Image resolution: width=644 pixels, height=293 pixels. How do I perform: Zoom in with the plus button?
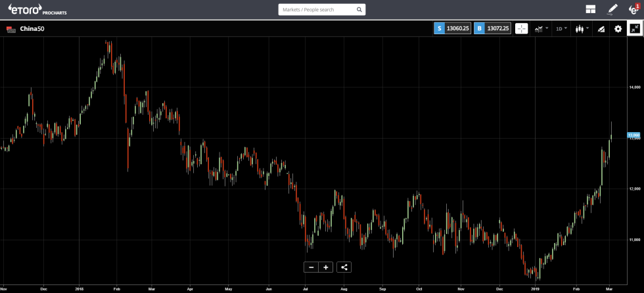326,267
